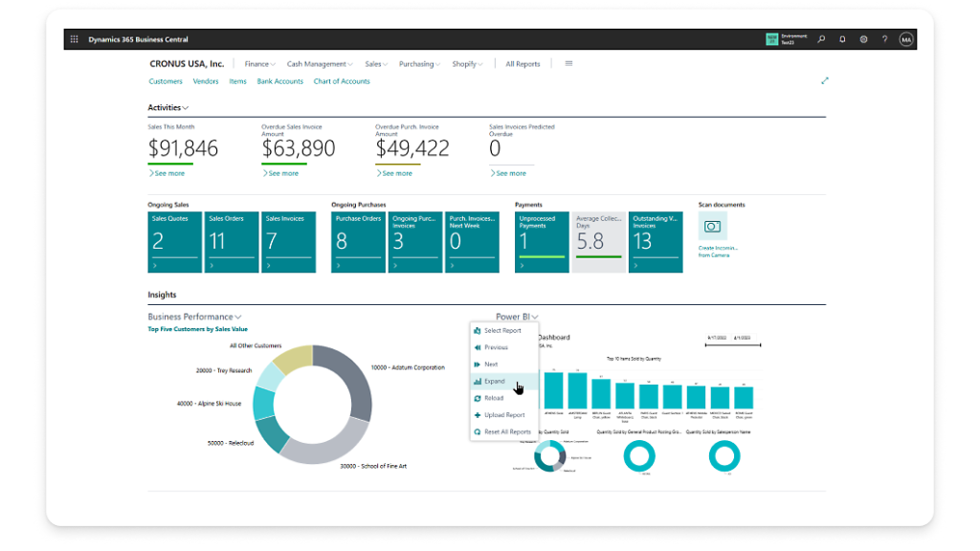Click the MA account avatar icon
Screen dimensions: 980x551
point(908,39)
